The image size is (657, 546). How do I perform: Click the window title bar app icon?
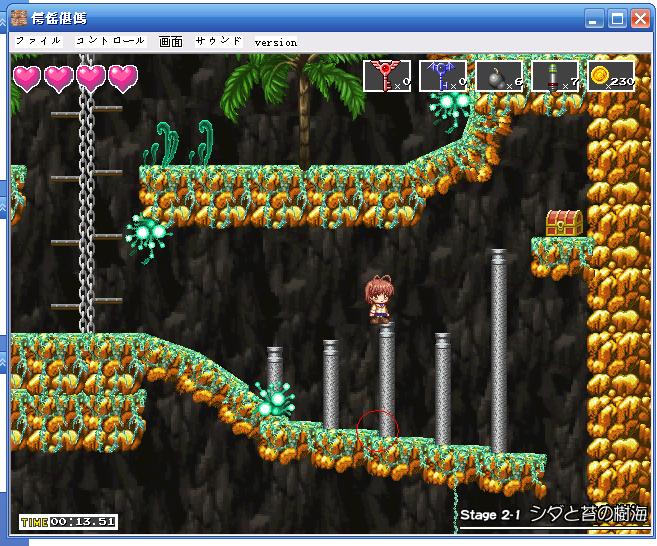(19, 18)
